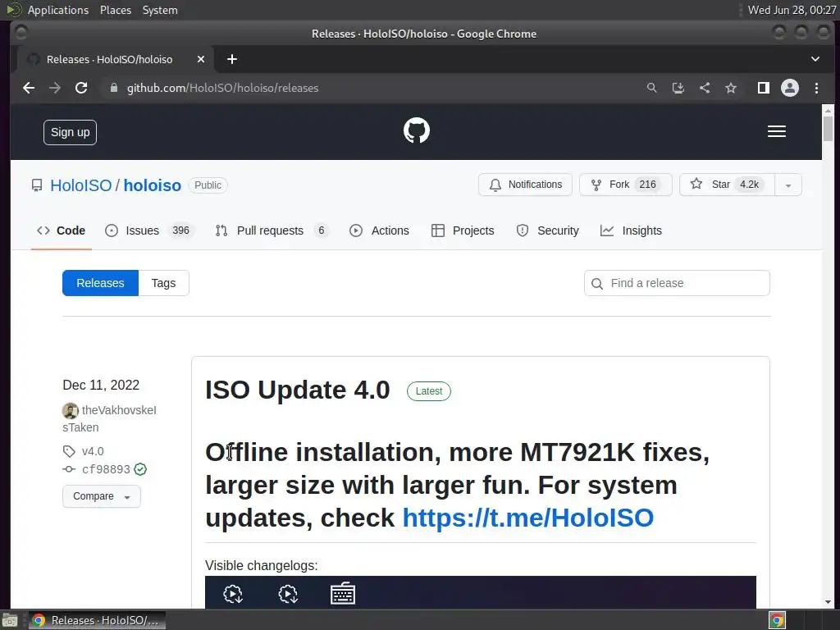Click the Chrome Releases taskbar entry
Image resolution: width=840 pixels, height=630 pixels.
[x=97, y=620]
